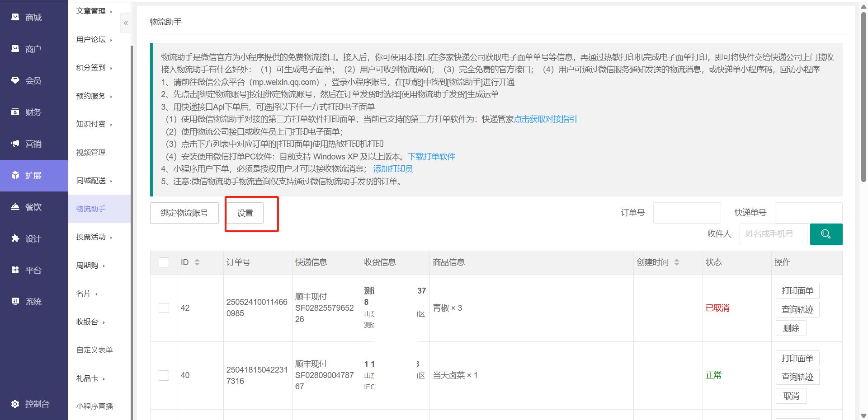Viewport: 868px width, 420px height.
Task: Sort the table by the ID column
Action: click(197, 262)
